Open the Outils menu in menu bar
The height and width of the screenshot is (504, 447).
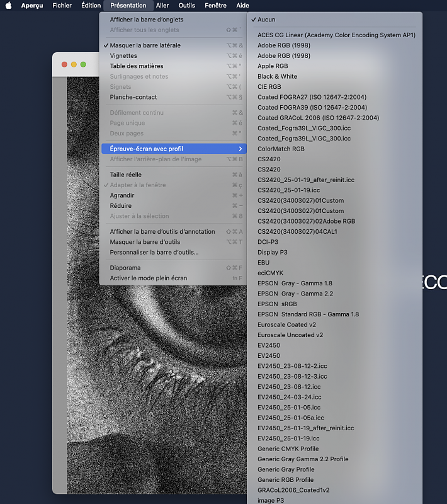coord(186,5)
